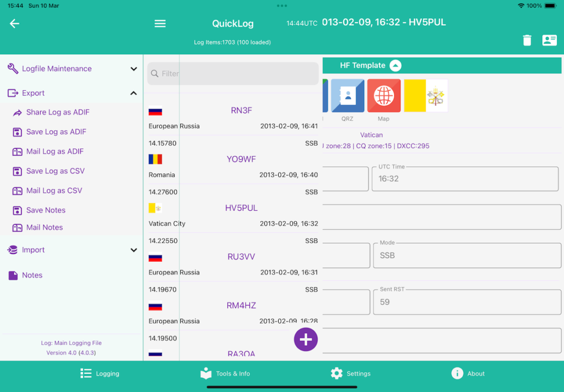The image size is (564, 392).
Task: Click the Tools & Info book icon
Action: point(206,373)
